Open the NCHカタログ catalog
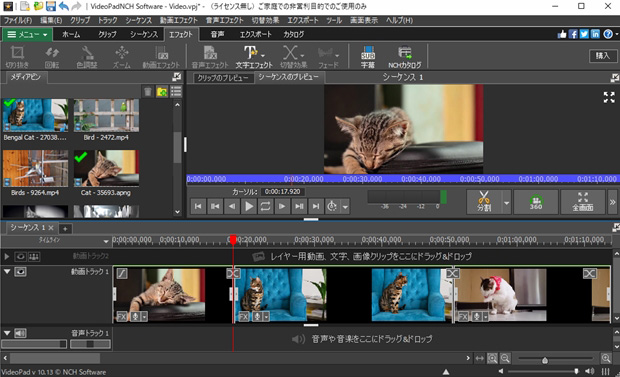Screen dimensions: 620x377 click(405, 57)
